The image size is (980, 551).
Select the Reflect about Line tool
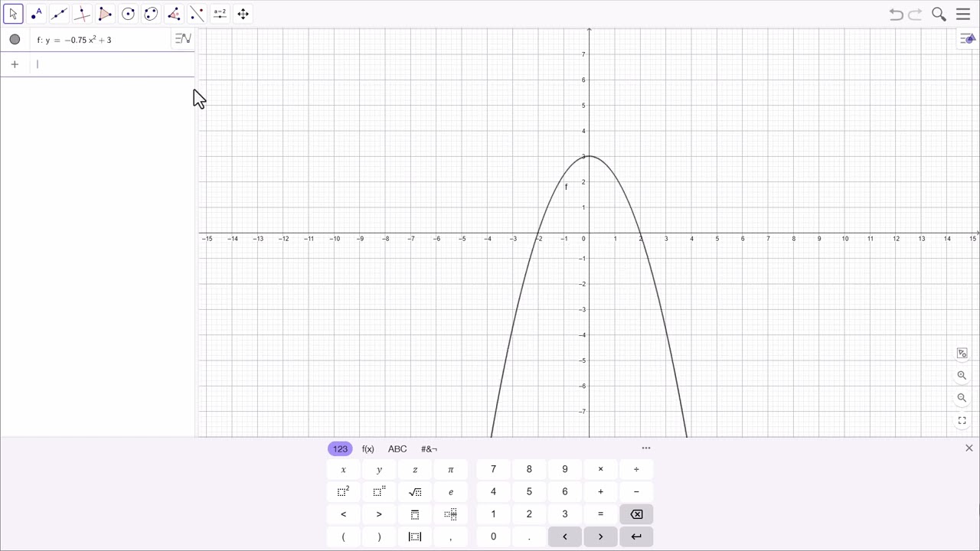[197, 14]
